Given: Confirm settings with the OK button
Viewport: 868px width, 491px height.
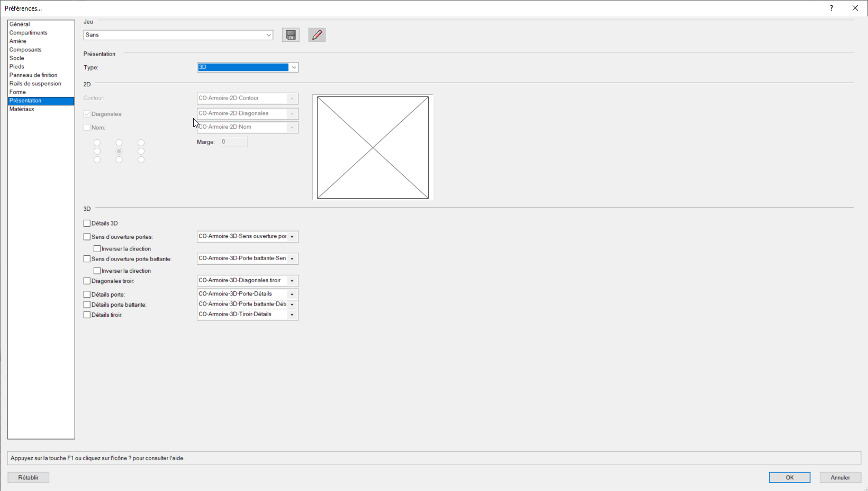Looking at the screenshot, I should point(789,477).
